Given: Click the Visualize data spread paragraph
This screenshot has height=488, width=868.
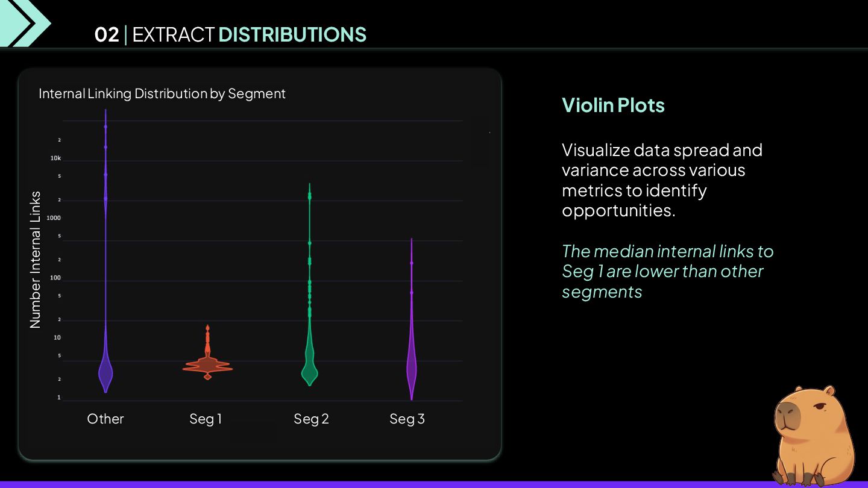Looking at the screenshot, I should [x=662, y=180].
